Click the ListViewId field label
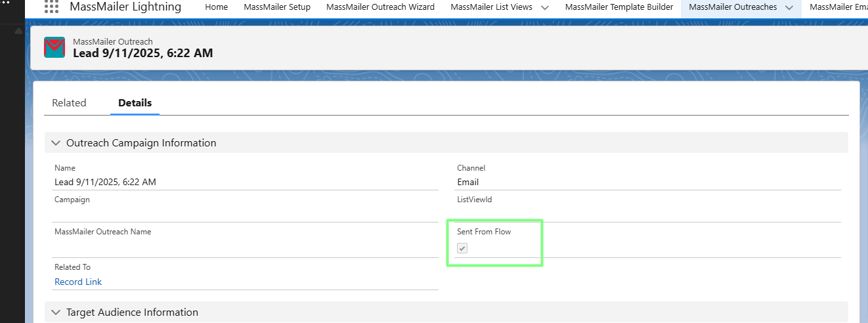Viewport: 868px width, 323px height. coord(475,200)
